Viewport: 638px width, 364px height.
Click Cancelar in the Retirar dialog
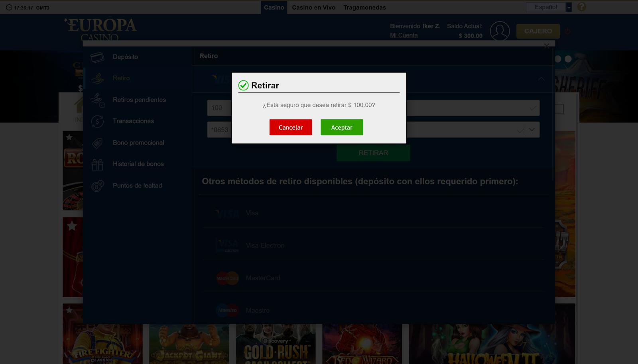[x=291, y=127]
